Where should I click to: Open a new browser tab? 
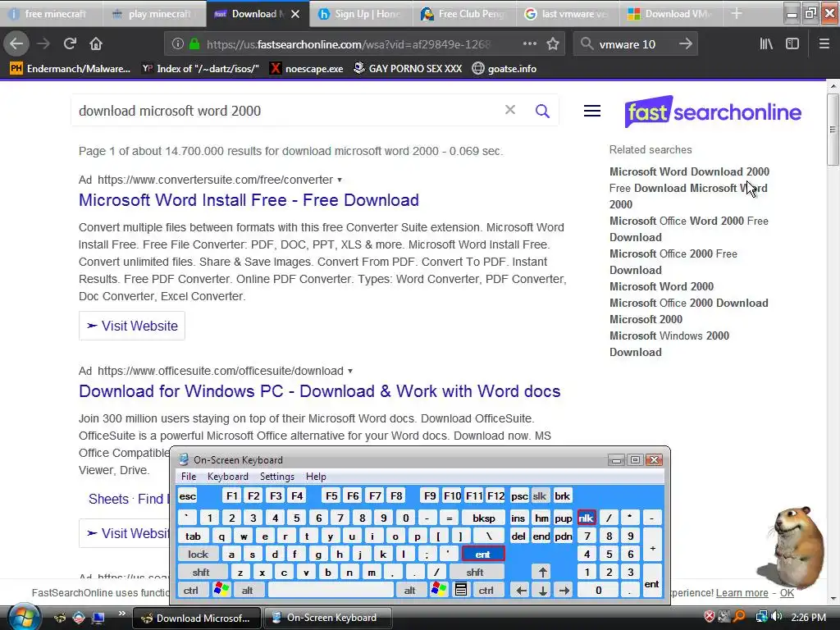(737, 13)
